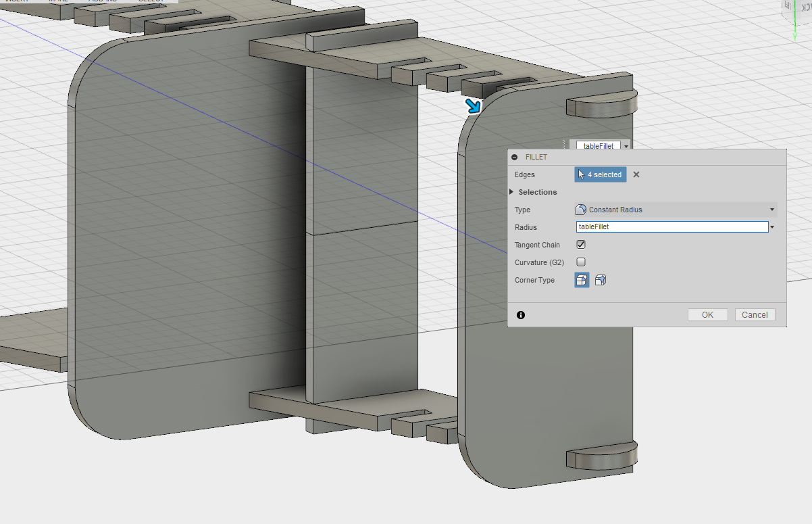Select the setback corner type icon
The height and width of the screenshot is (524, 812).
(601, 280)
